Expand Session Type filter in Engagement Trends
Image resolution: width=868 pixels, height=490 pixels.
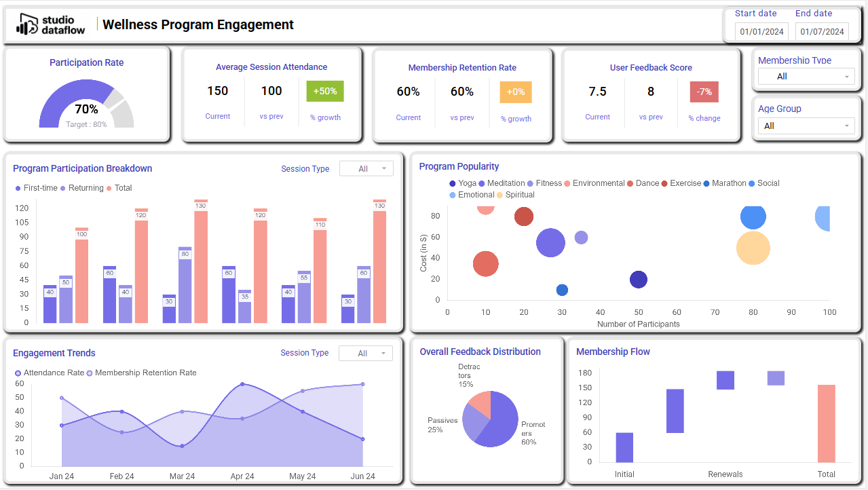pyautogui.click(x=365, y=353)
